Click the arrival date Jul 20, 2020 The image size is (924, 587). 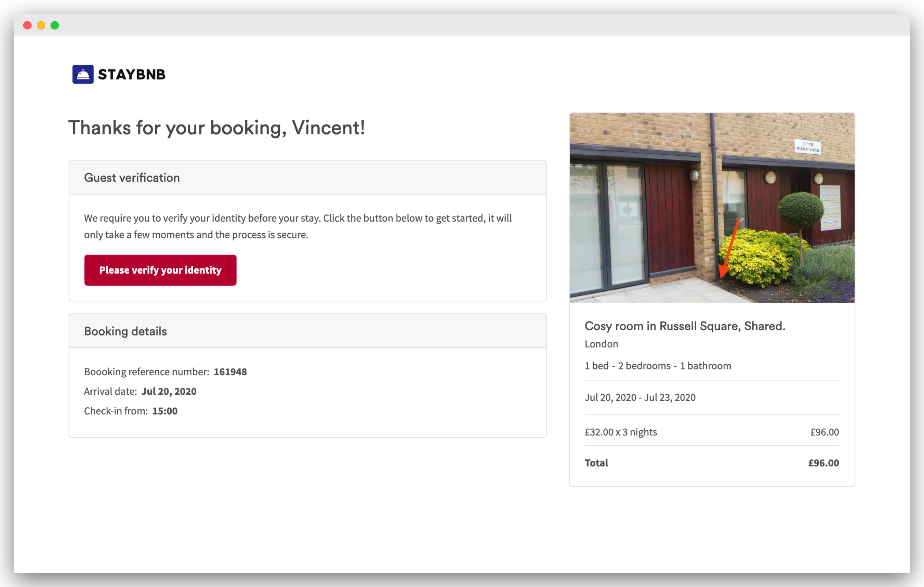[x=169, y=391]
